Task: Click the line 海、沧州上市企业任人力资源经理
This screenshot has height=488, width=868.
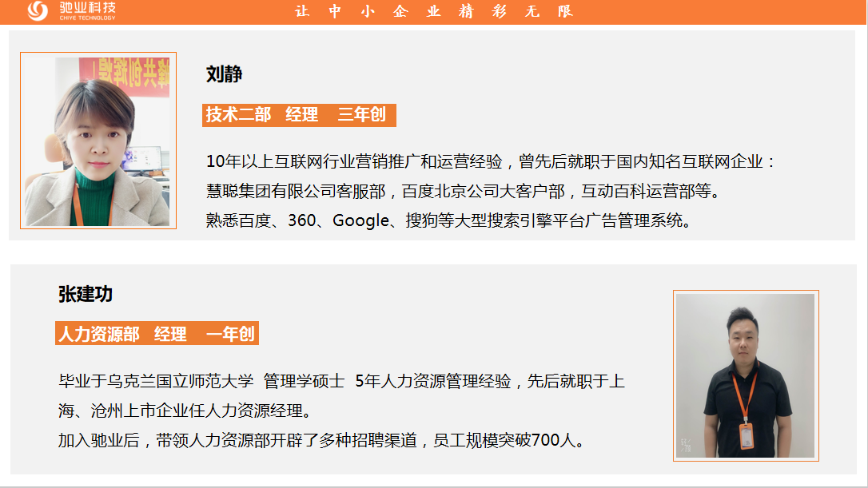Action: (185, 411)
